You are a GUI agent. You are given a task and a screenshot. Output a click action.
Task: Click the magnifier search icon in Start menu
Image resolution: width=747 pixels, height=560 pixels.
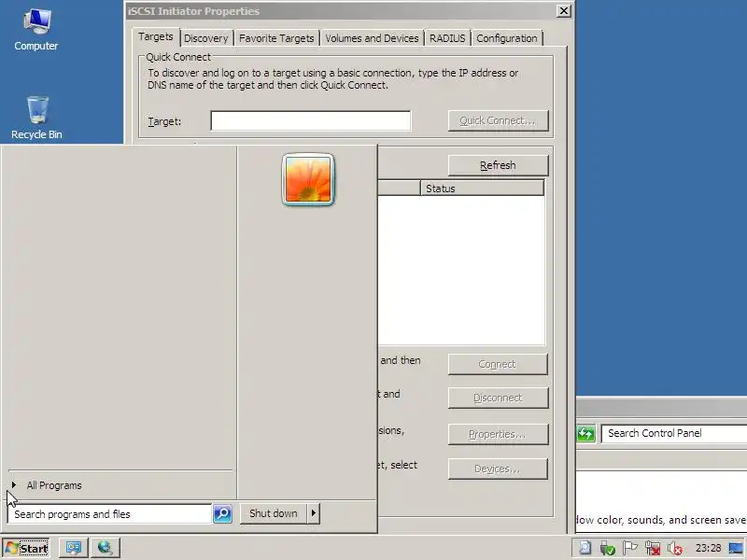(x=222, y=514)
